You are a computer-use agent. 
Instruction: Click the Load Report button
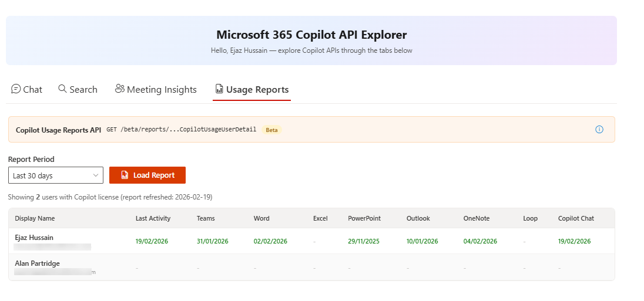(147, 175)
